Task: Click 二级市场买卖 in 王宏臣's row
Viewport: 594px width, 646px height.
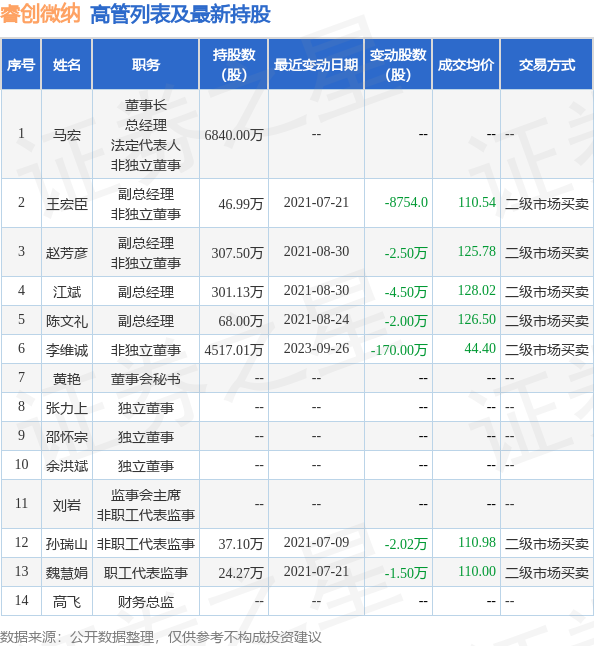Action: 547,204
